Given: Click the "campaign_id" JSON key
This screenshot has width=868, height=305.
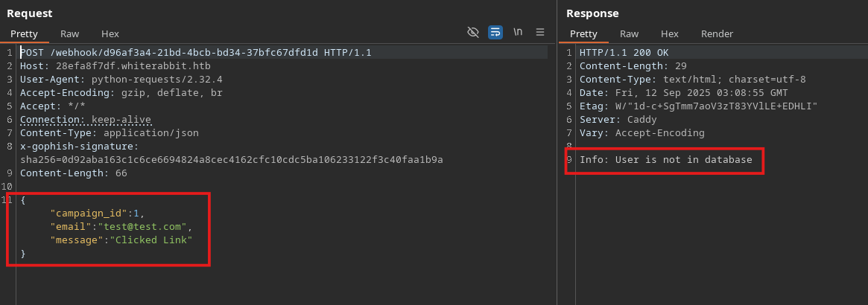Looking at the screenshot, I should tap(89, 213).
